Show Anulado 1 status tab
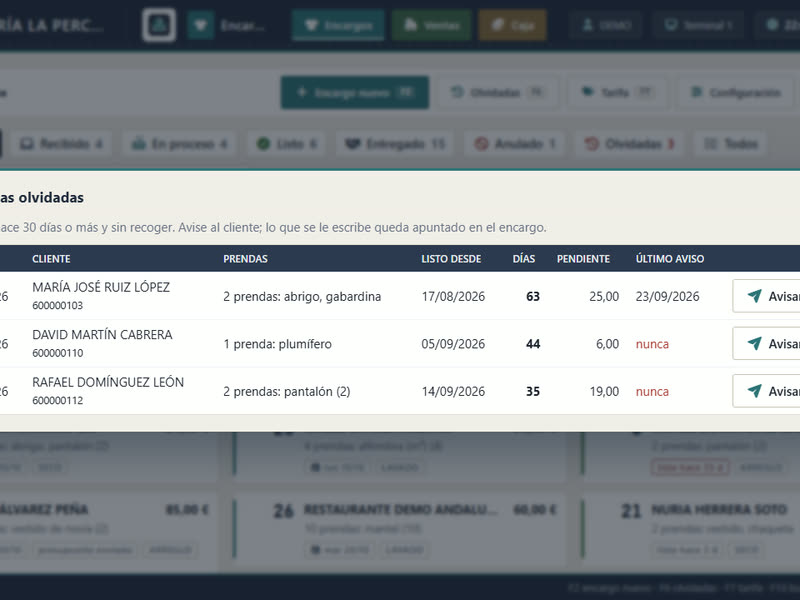Screen dimensions: 800x600 (514, 144)
